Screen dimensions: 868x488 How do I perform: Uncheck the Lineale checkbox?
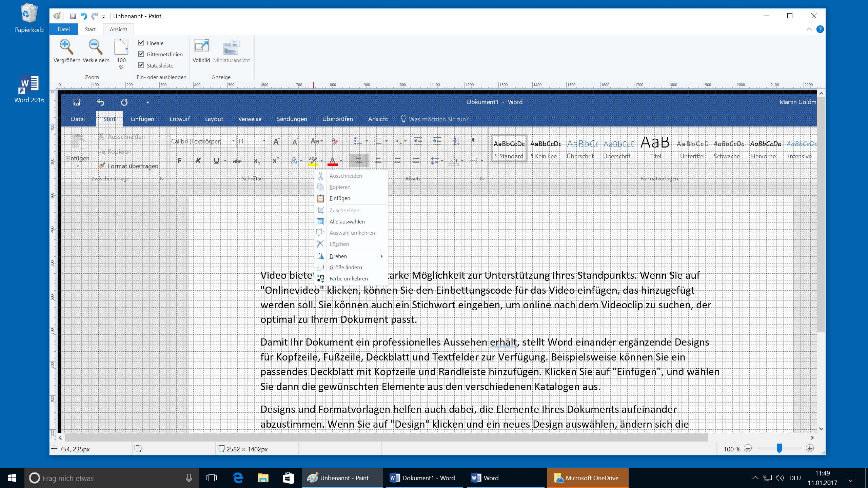141,43
